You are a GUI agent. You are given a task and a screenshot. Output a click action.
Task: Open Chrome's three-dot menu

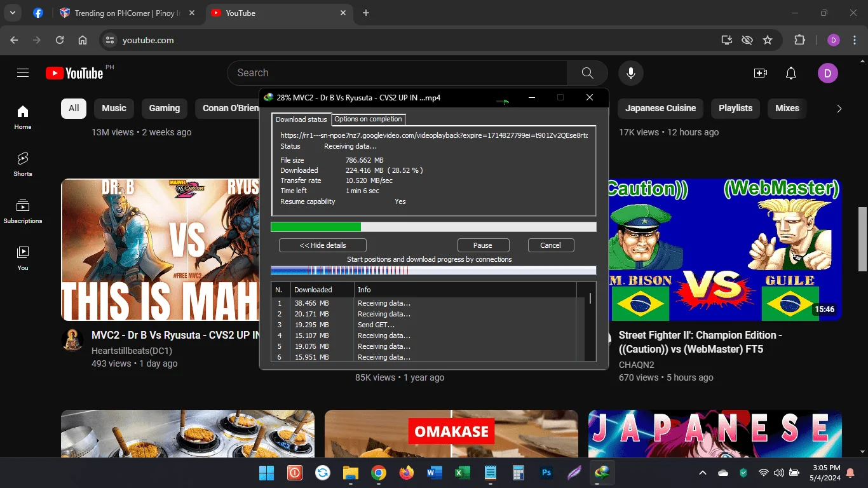[x=854, y=40]
